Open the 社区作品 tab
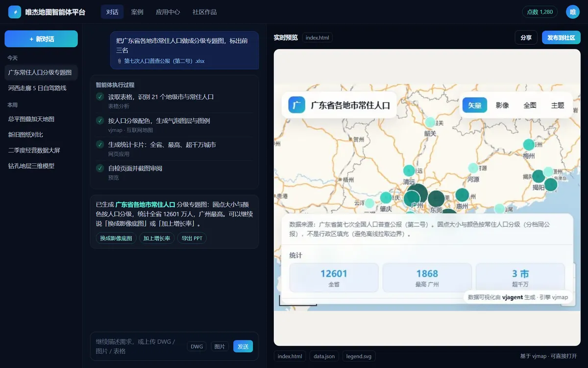This screenshot has width=588, height=368. 205,12
